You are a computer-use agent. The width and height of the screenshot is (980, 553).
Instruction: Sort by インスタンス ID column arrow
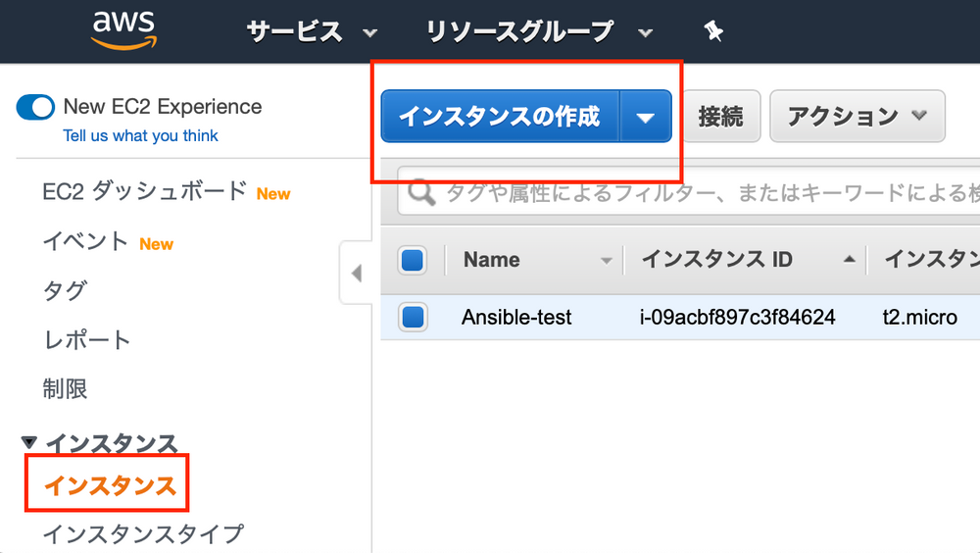click(849, 259)
